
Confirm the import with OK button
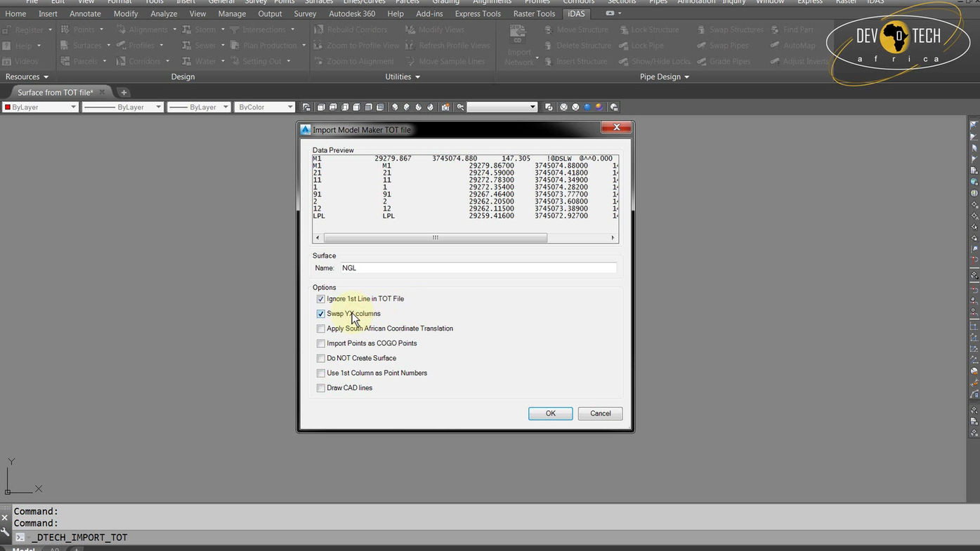[551, 413]
